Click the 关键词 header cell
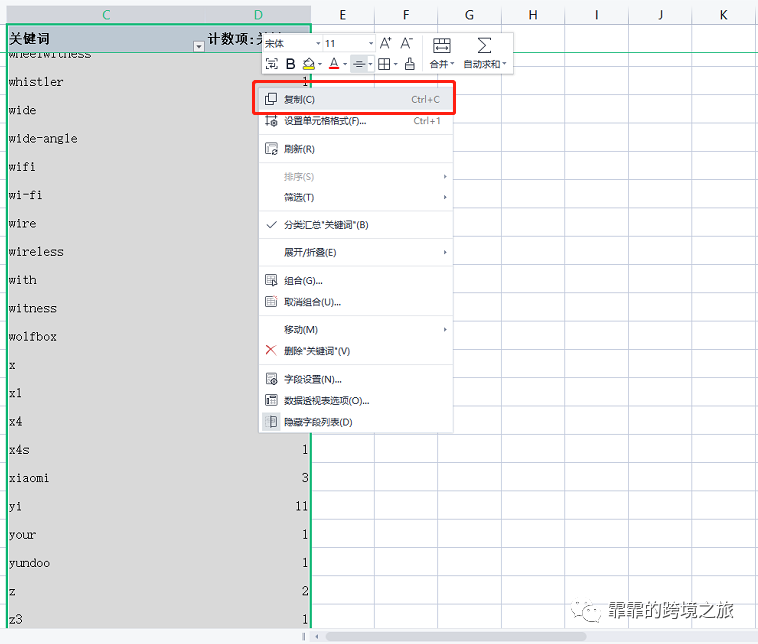 (106, 38)
